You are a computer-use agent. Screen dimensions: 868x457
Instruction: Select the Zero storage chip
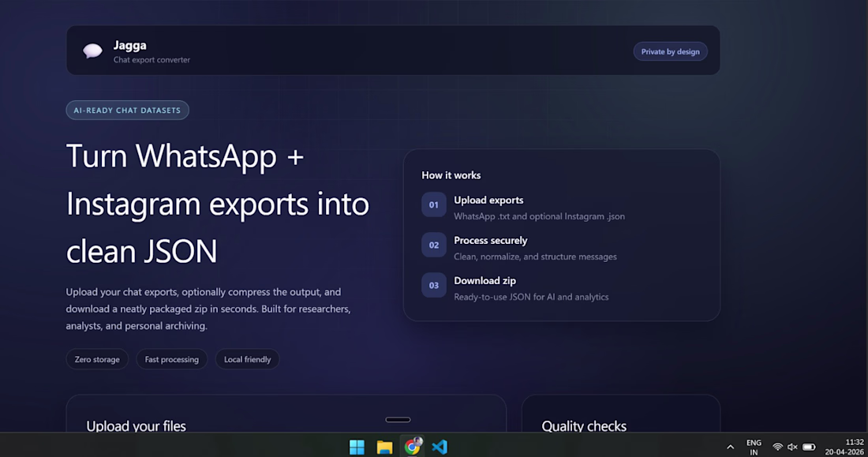click(x=97, y=359)
